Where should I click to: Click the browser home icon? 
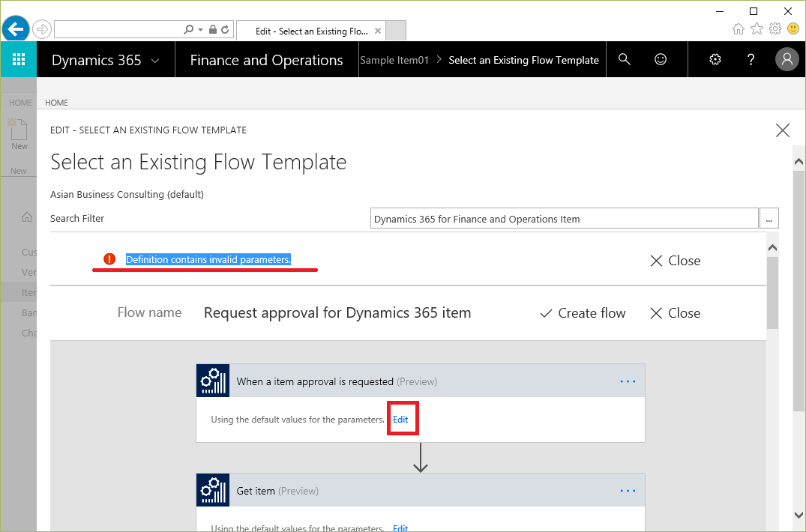pos(739,28)
